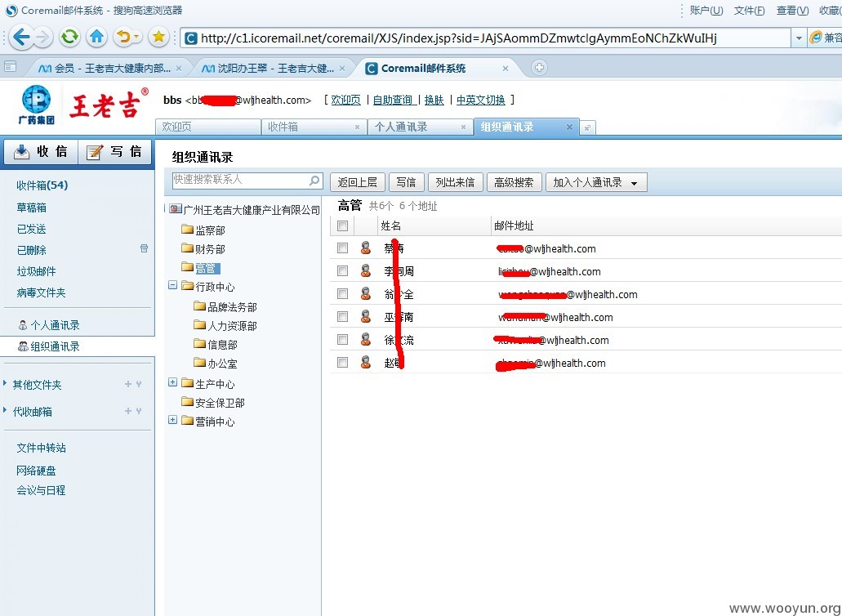Open the browser Home icon
Screen dimensions: 842x616
(96, 37)
